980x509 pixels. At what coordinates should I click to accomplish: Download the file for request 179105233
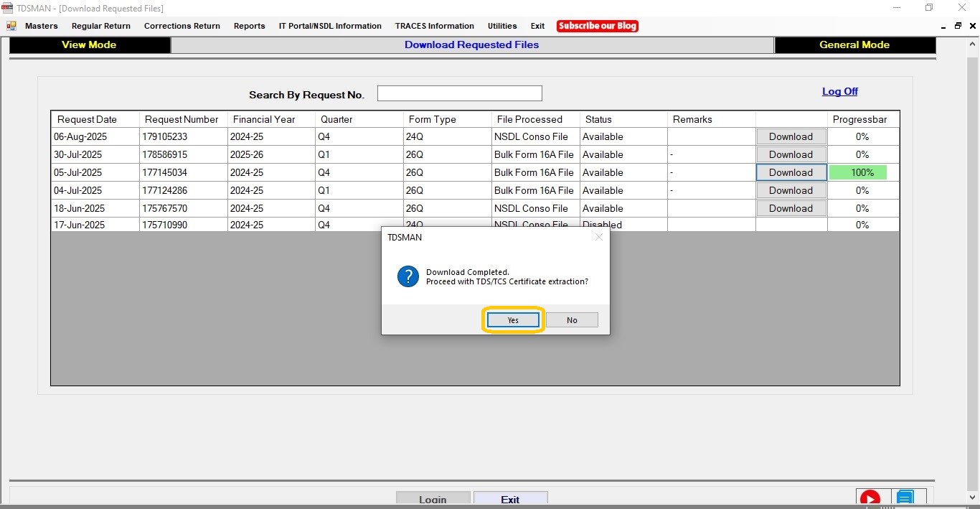coord(791,136)
